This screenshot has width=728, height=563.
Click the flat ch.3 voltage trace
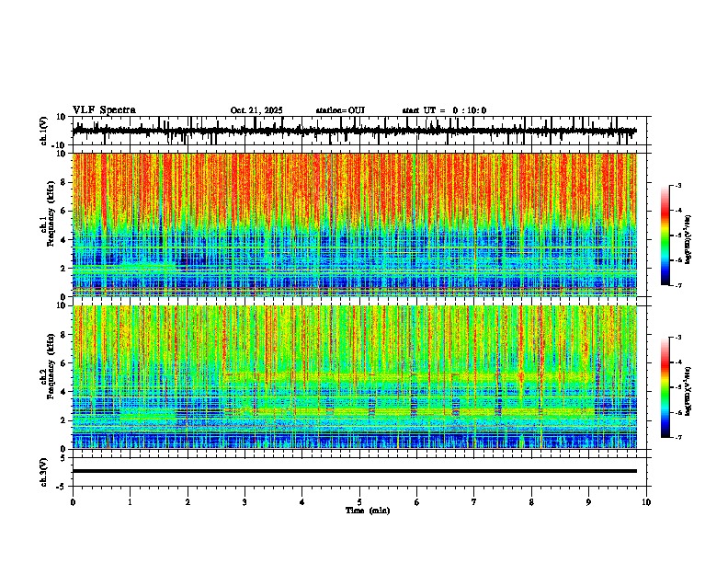tap(355, 471)
